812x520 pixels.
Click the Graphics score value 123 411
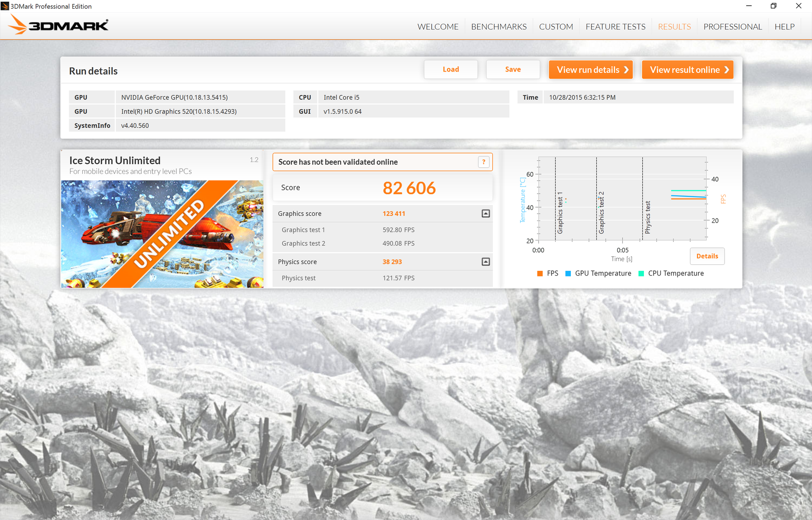coord(394,214)
